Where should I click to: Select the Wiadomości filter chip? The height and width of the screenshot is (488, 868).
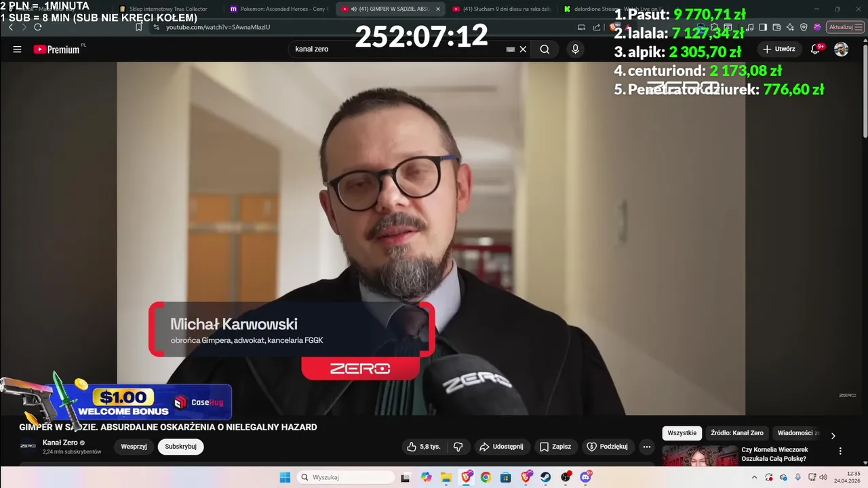click(798, 433)
